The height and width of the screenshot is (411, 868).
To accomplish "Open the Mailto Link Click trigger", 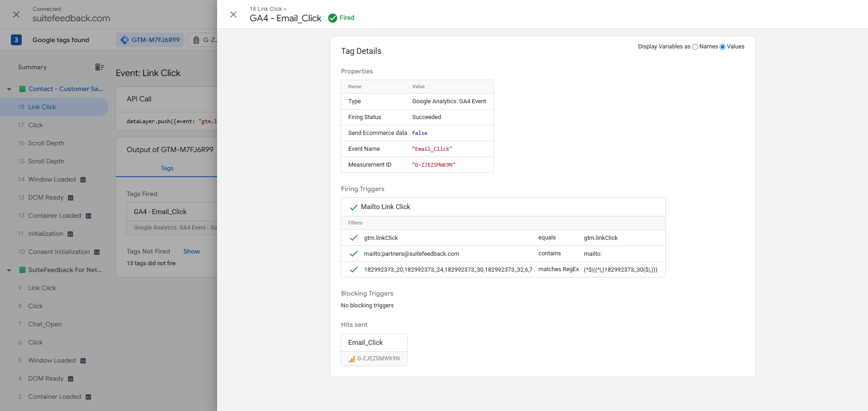I will point(385,207).
